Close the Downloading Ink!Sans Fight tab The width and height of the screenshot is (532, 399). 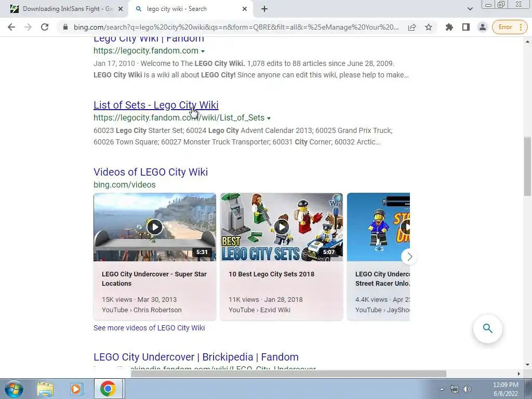click(x=121, y=9)
